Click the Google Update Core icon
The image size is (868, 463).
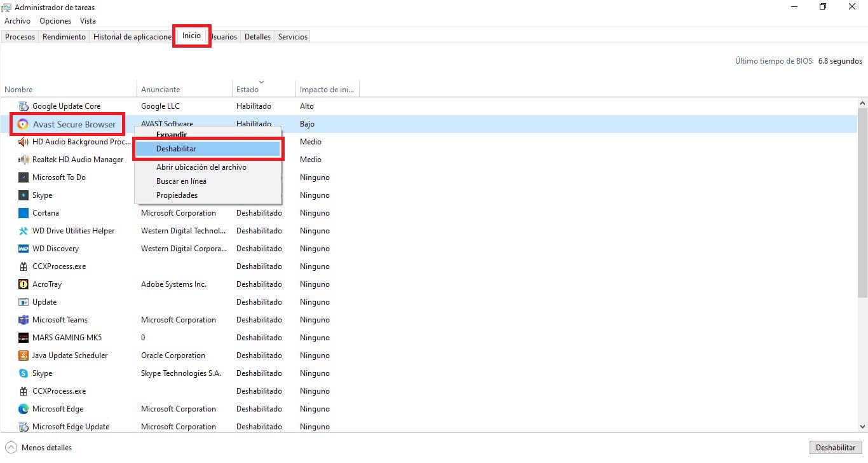tap(24, 106)
